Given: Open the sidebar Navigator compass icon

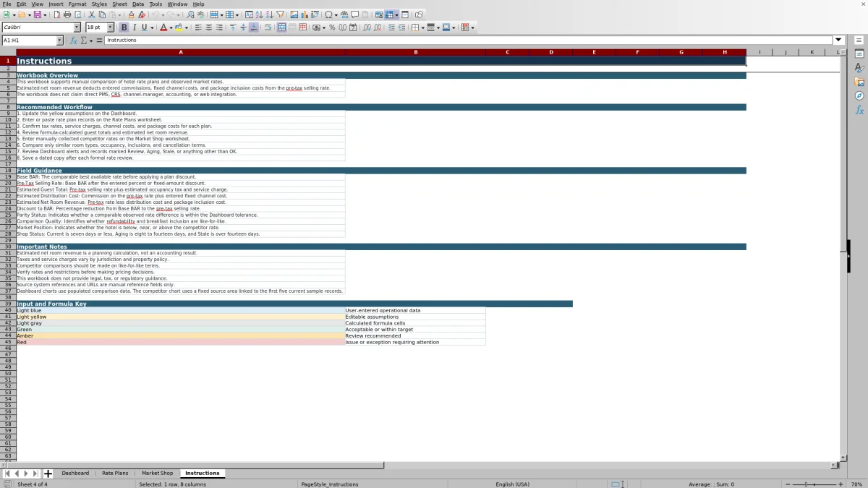Looking at the screenshot, I should click(x=859, y=95).
